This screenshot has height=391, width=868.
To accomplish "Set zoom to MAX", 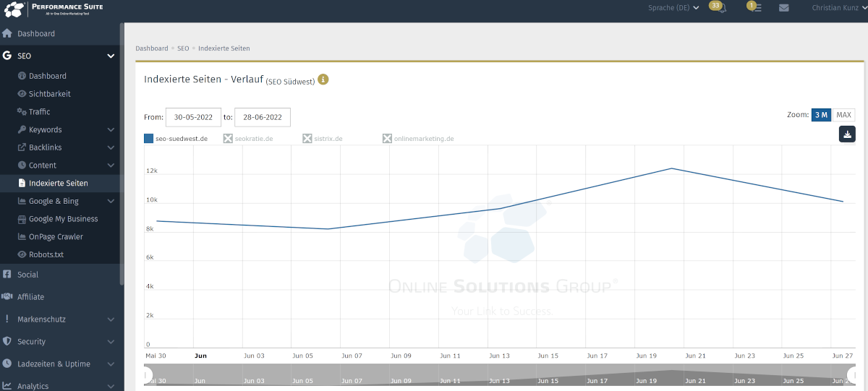I will coord(843,115).
